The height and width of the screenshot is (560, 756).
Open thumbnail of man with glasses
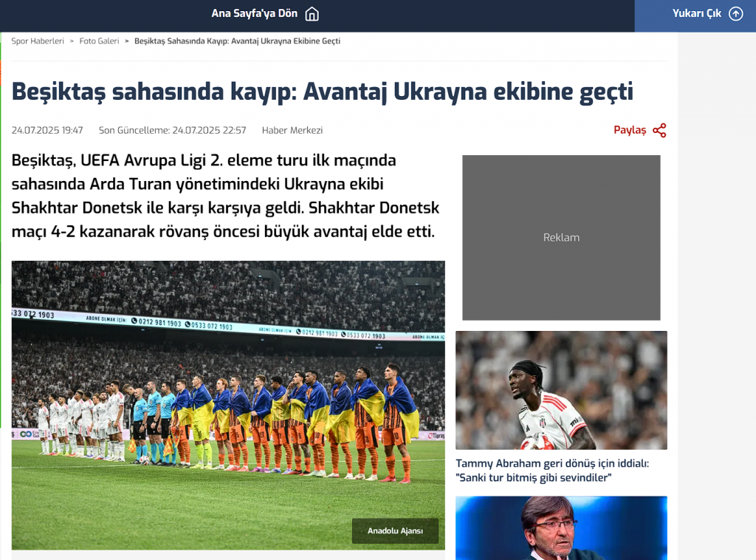[561, 528]
